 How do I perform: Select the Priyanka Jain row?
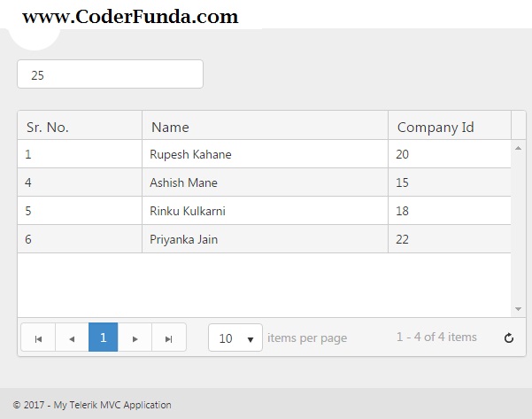(x=183, y=239)
